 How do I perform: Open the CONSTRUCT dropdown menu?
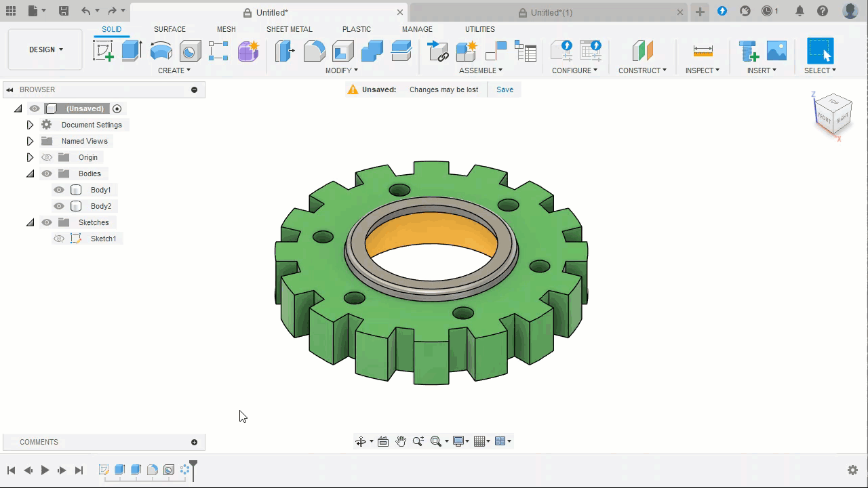[x=642, y=70]
